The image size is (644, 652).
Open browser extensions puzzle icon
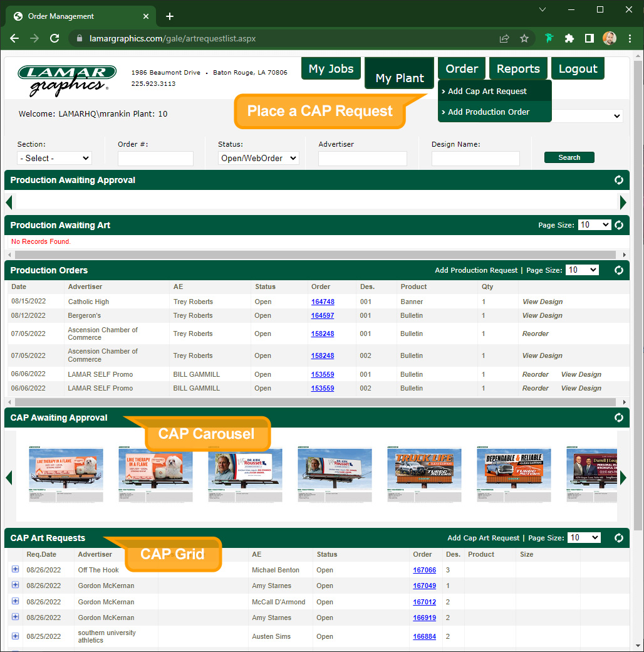(x=569, y=39)
